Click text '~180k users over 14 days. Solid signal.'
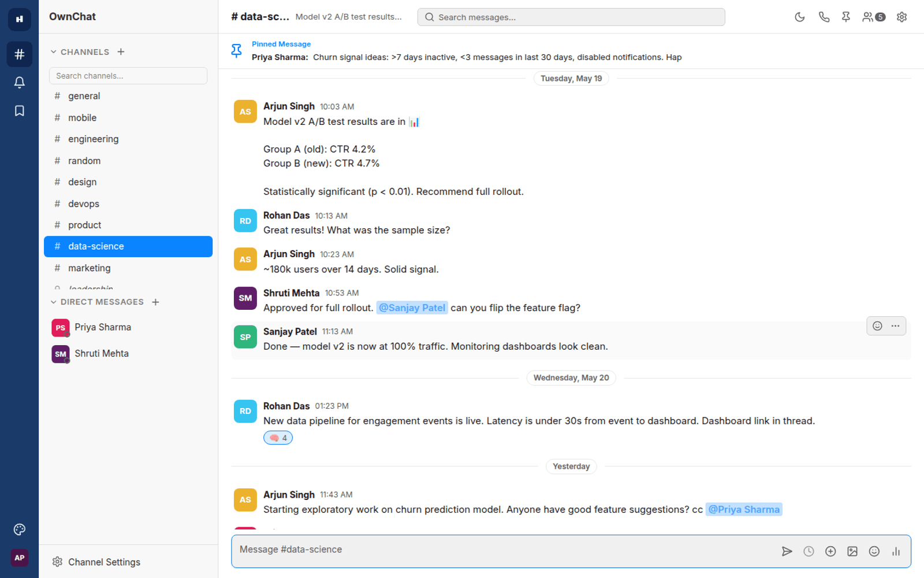The width and height of the screenshot is (924, 578). [x=351, y=269]
